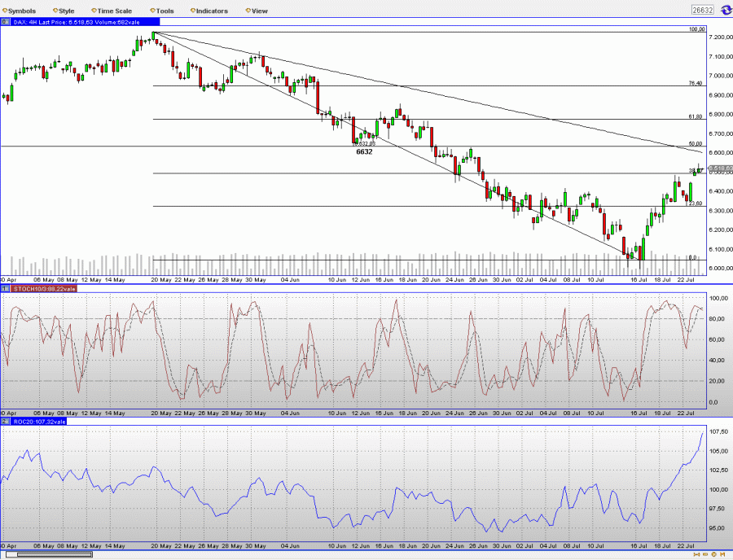The image size is (733, 560).
Task: Click the 61,80 Fibonacci level label
Action: click(x=696, y=116)
